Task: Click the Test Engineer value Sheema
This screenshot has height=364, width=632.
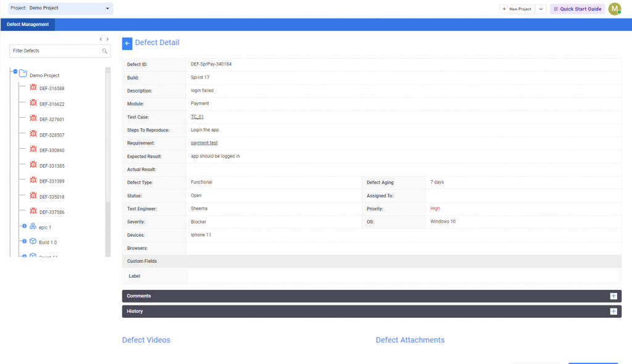Action: tap(199, 209)
